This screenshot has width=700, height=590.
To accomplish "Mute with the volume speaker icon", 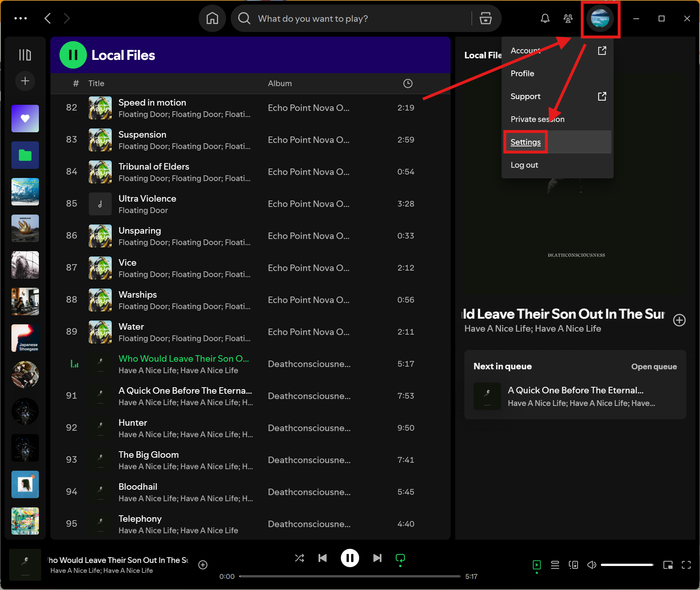I will point(591,565).
